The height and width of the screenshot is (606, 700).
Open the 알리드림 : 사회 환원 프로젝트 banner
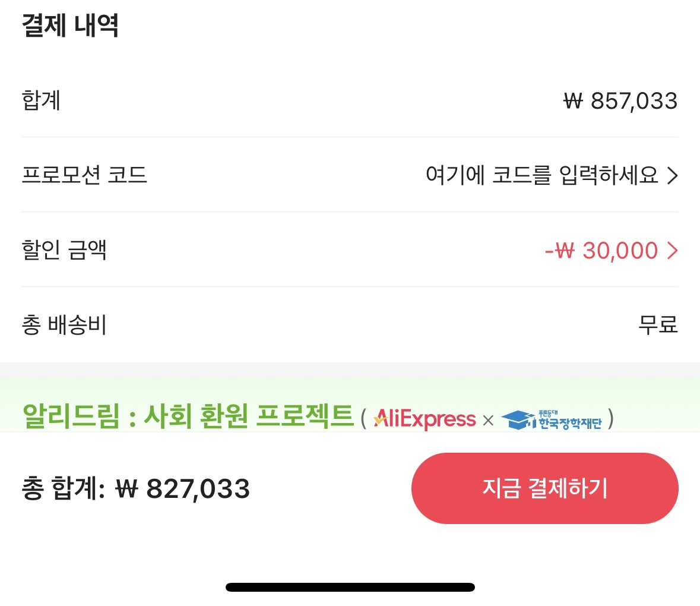[188, 416]
